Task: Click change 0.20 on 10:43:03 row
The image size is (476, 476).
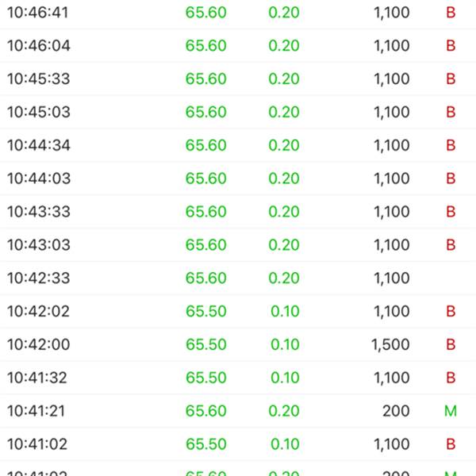Action: tap(284, 245)
